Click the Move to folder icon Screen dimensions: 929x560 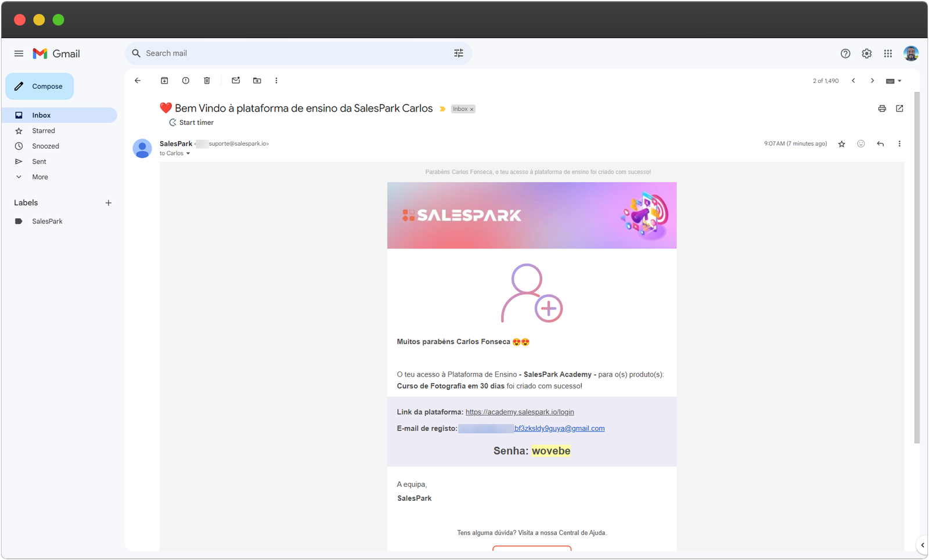click(x=257, y=81)
